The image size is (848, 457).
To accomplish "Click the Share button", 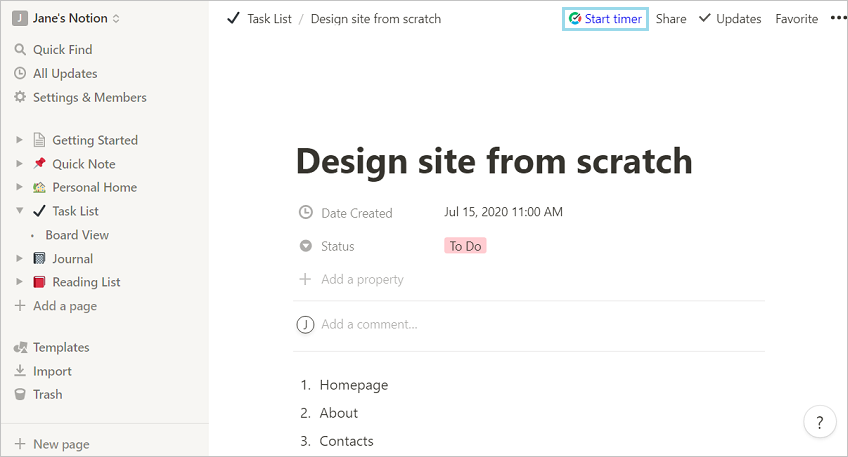I will coord(671,18).
